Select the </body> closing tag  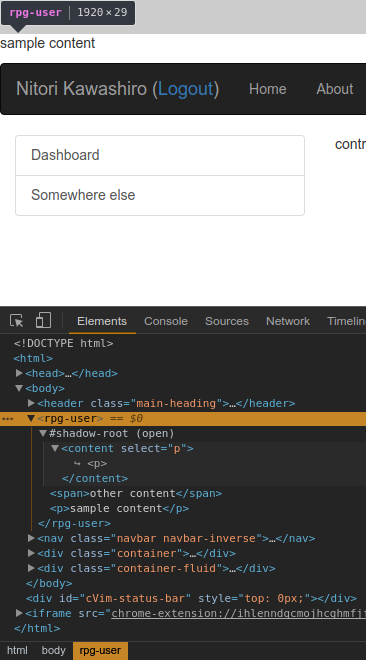pos(49,583)
